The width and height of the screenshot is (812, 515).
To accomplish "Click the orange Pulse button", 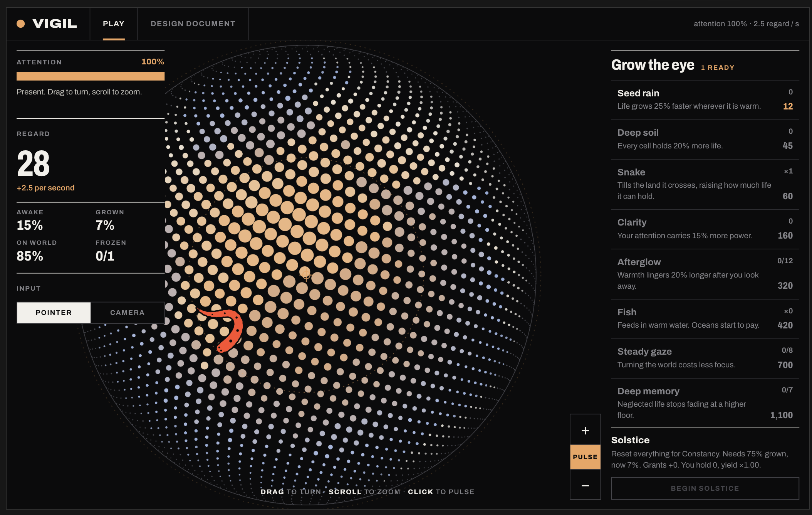I will [x=585, y=457].
